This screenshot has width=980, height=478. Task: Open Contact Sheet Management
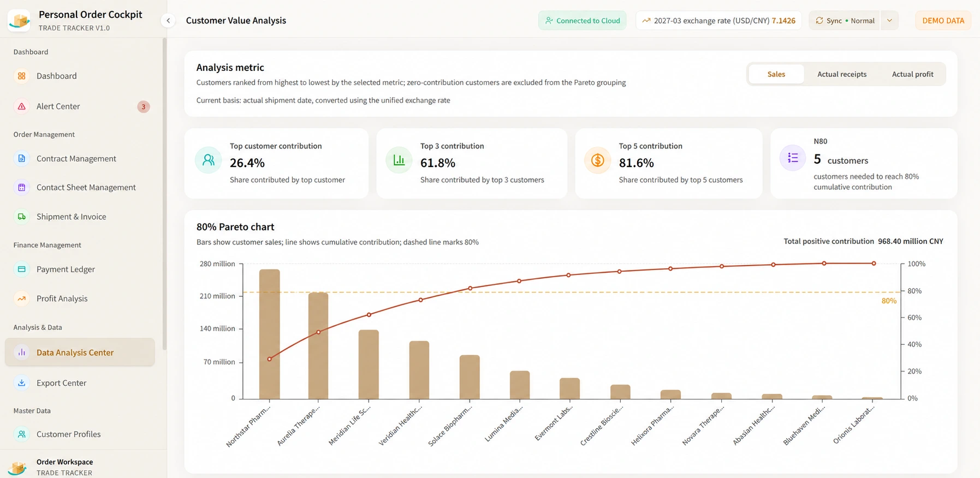coord(80,187)
